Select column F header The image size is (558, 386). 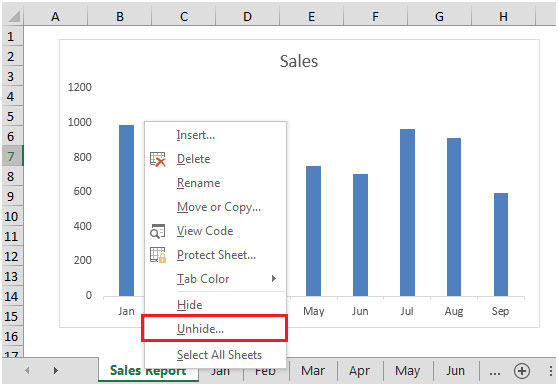tap(375, 16)
